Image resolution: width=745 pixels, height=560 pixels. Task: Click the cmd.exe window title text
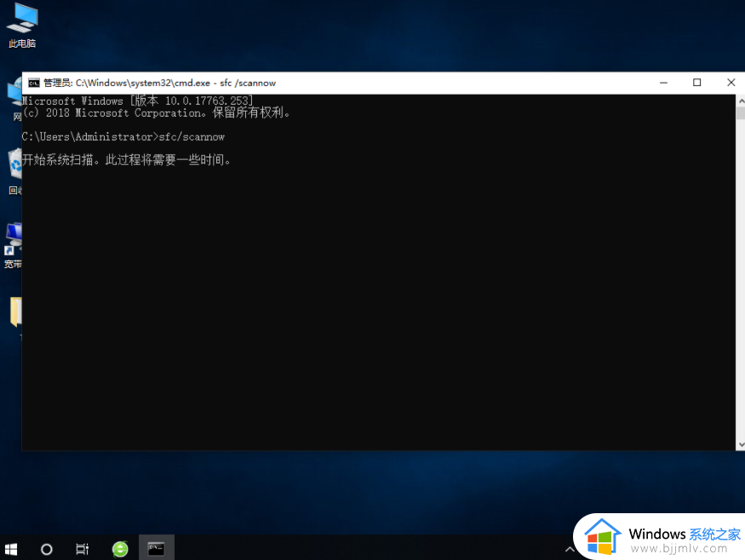tap(160, 83)
